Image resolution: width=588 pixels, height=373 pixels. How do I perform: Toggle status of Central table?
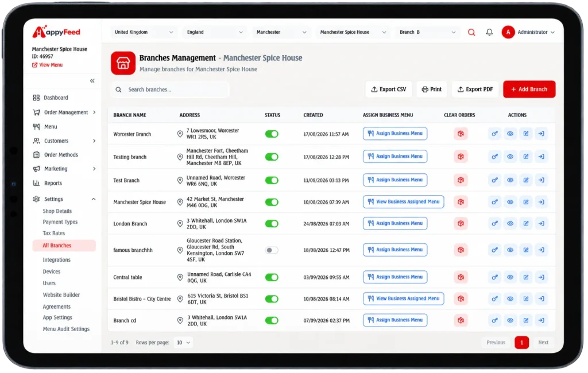click(x=272, y=277)
